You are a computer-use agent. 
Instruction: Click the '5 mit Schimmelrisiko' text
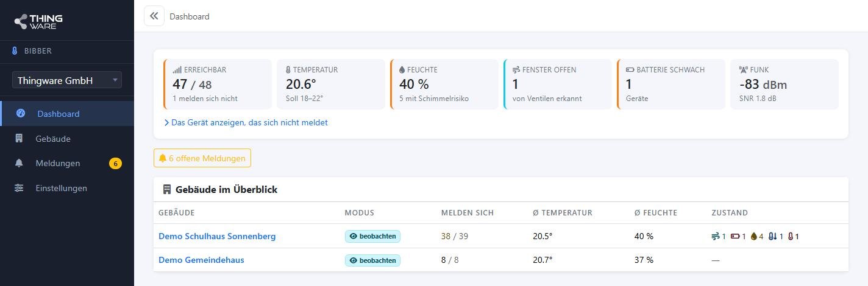[434, 98]
